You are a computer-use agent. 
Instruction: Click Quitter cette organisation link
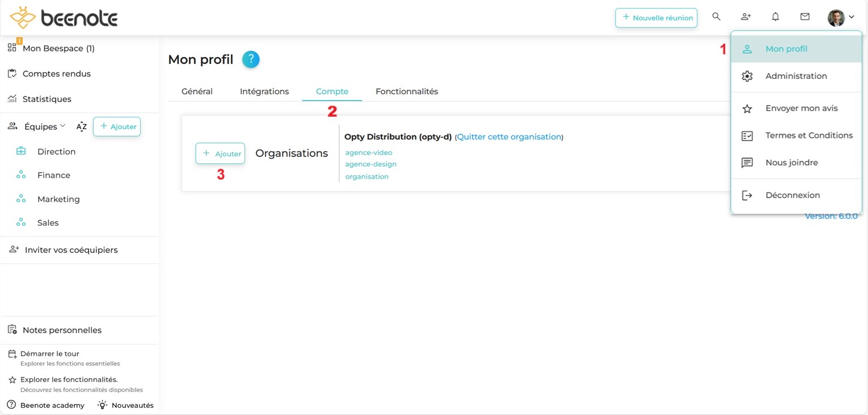[509, 137]
